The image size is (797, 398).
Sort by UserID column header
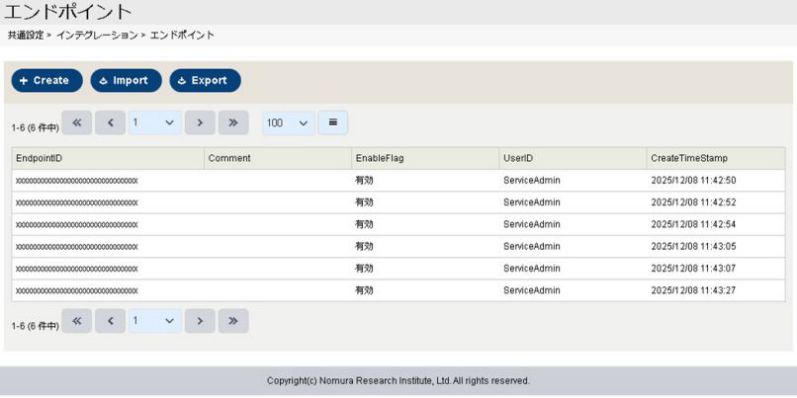572,159
